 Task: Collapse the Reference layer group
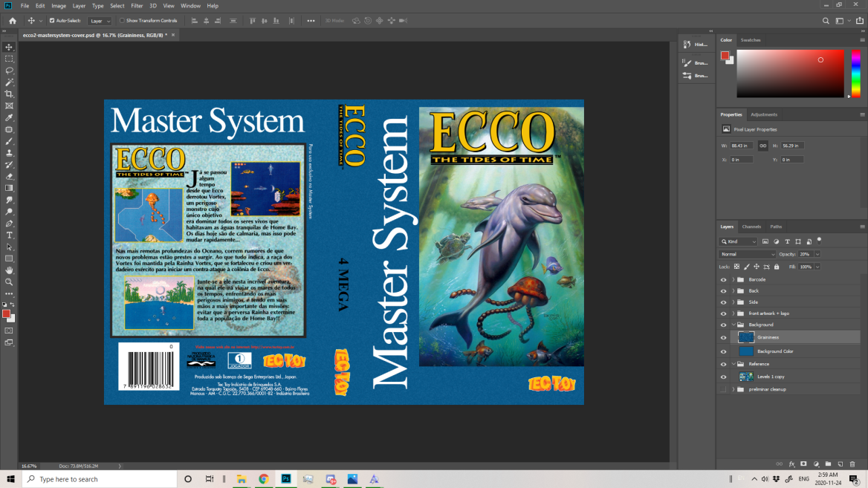[733, 364]
